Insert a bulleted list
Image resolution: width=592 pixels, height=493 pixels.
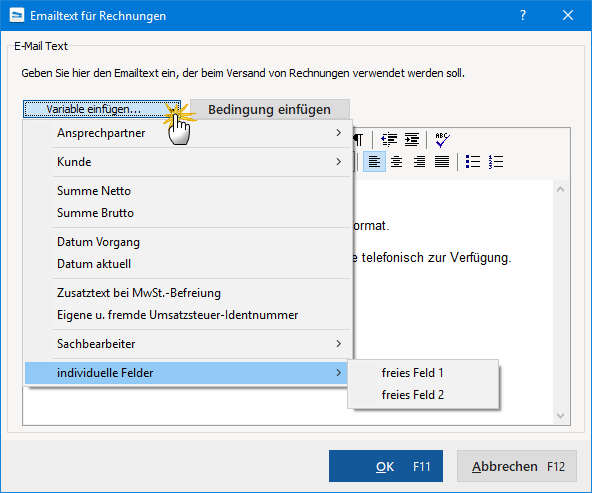click(473, 162)
